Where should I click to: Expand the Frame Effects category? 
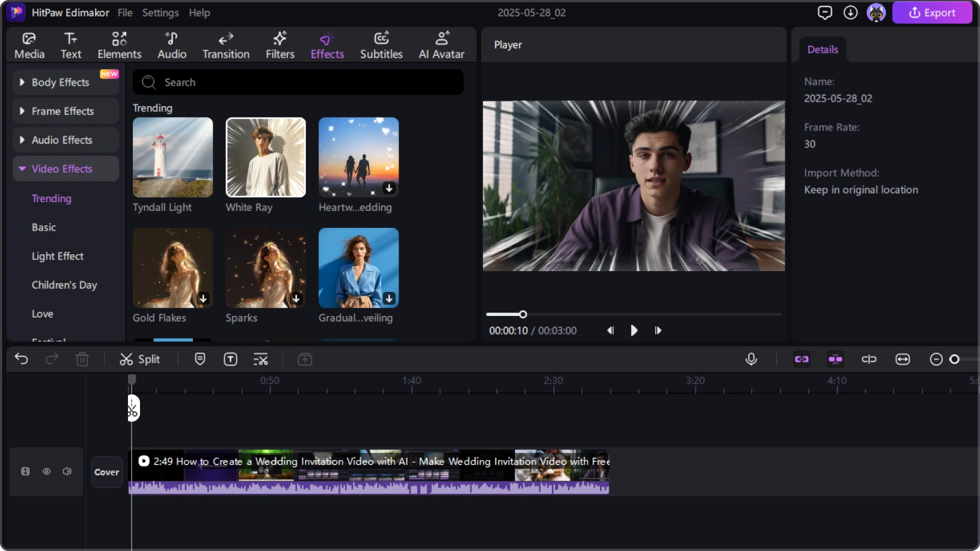click(66, 111)
